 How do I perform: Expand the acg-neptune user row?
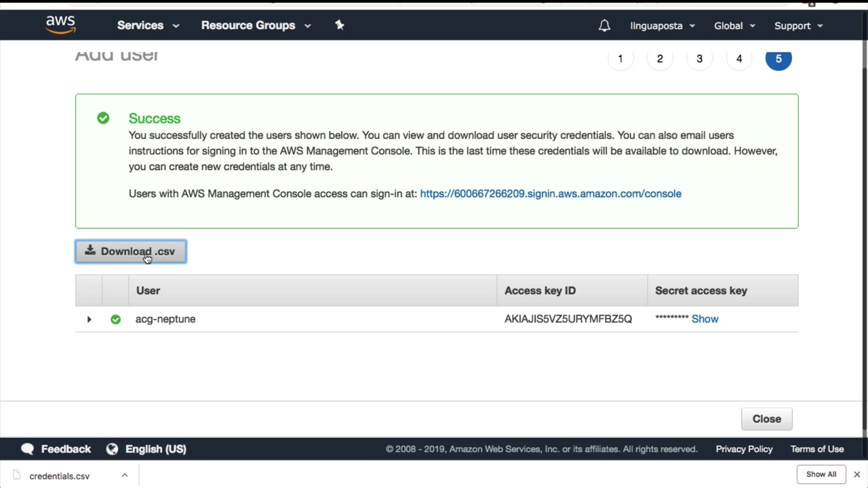89,319
